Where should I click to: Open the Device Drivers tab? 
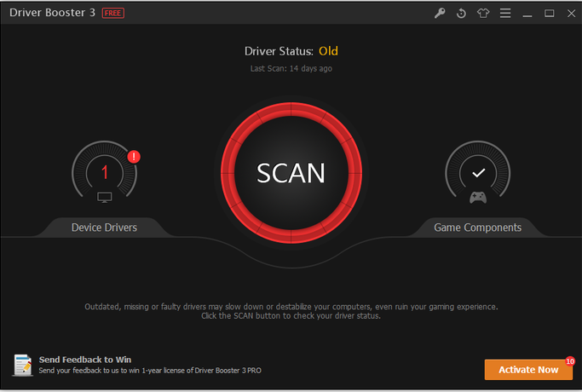104,228
